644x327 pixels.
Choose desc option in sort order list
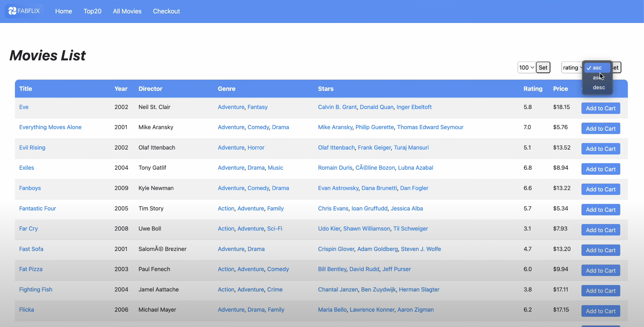coord(599,88)
